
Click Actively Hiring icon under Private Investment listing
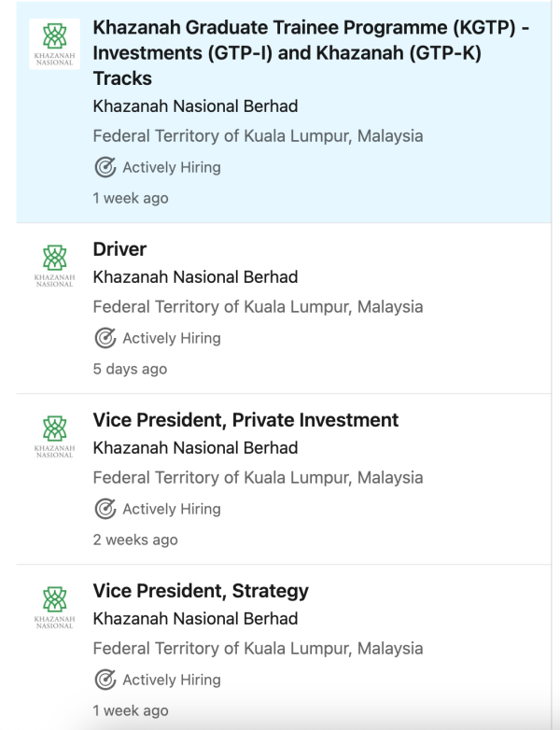click(105, 510)
